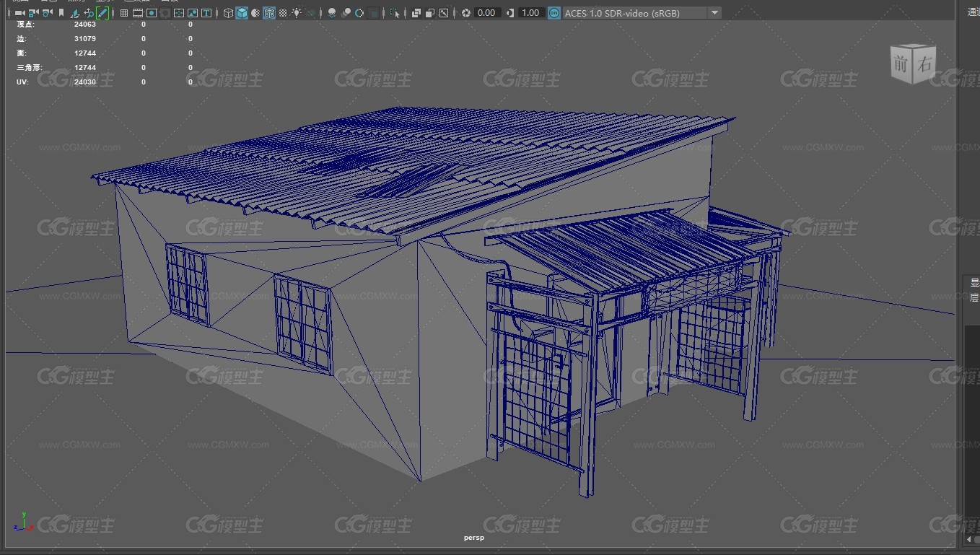Screen dimensions: 980x555
Task: Open ACES 1.0 SDR-video color dropdown
Action: point(642,13)
